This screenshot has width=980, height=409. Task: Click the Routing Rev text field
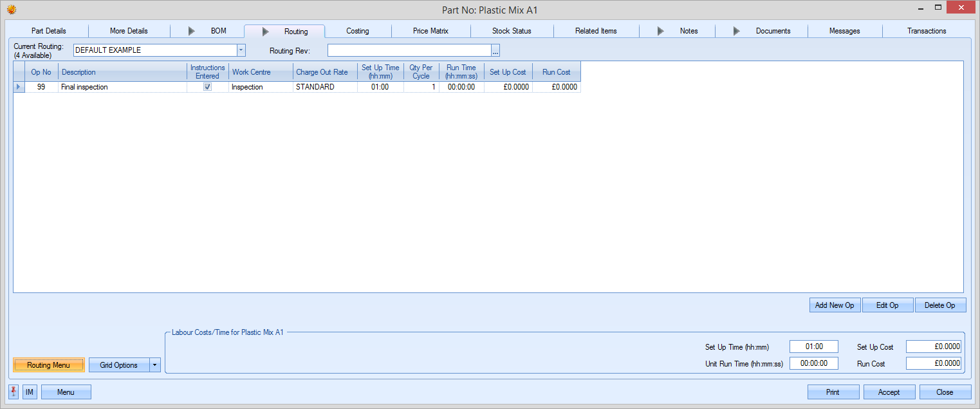pyautogui.click(x=409, y=51)
